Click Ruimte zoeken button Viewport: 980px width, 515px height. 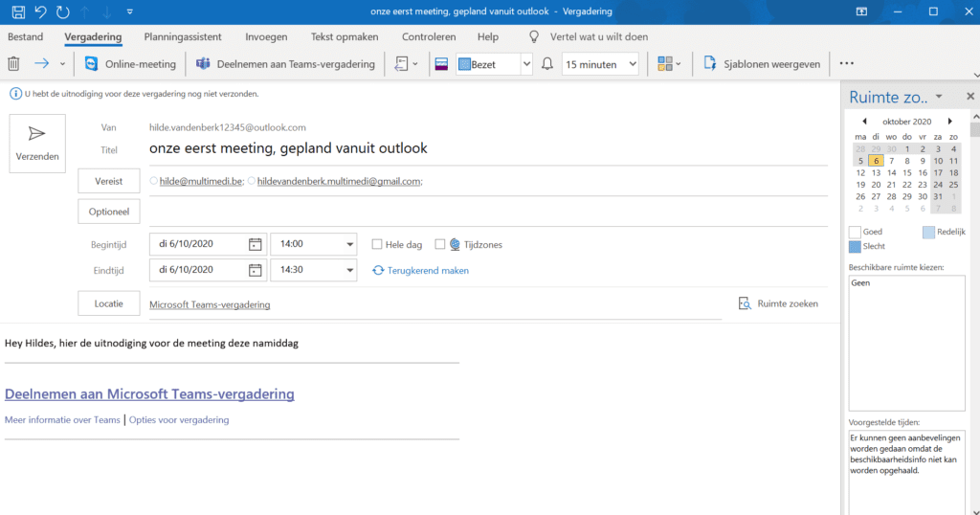[x=778, y=303]
